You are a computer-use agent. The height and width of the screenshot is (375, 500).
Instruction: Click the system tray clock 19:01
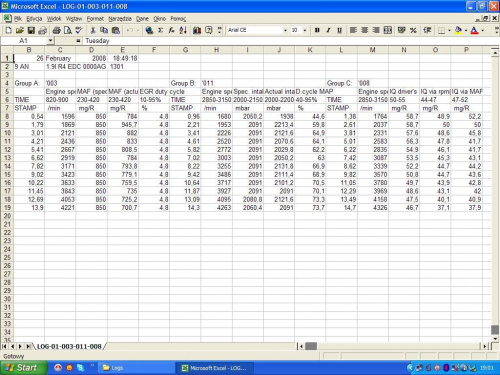click(x=486, y=368)
